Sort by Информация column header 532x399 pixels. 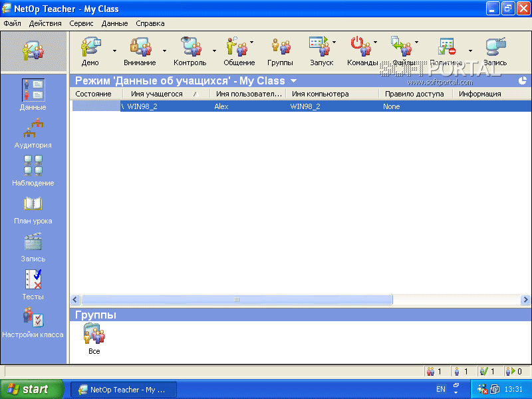[x=492, y=94]
